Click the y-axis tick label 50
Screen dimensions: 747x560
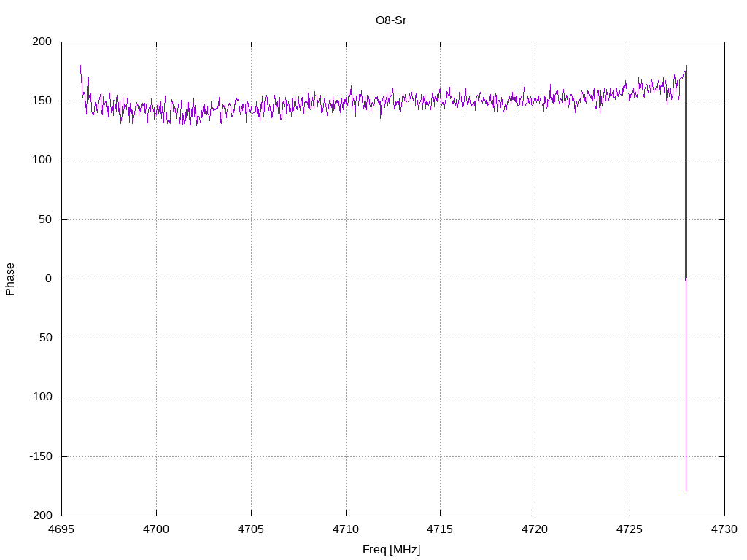(x=45, y=219)
